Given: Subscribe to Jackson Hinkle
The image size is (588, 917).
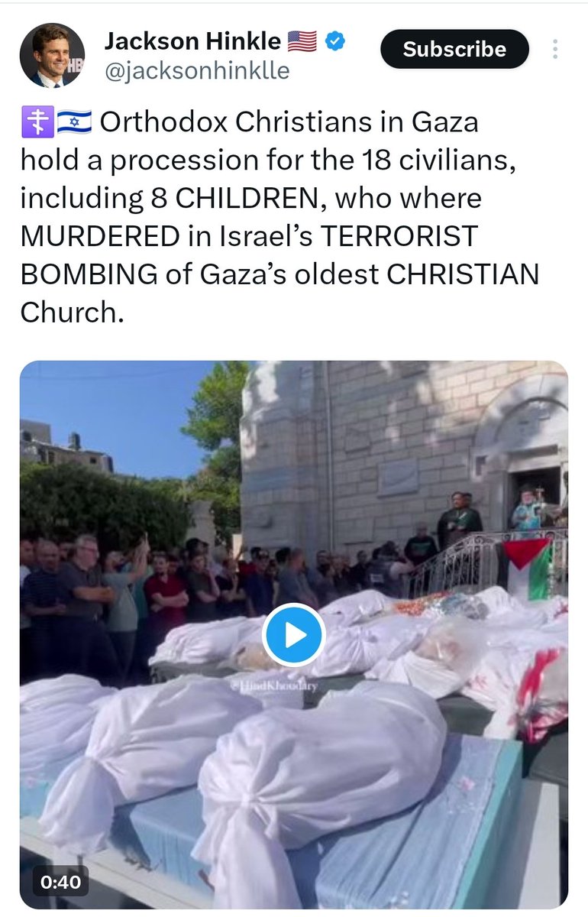Looking at the screenshot, I should click(x=454, y=50).
